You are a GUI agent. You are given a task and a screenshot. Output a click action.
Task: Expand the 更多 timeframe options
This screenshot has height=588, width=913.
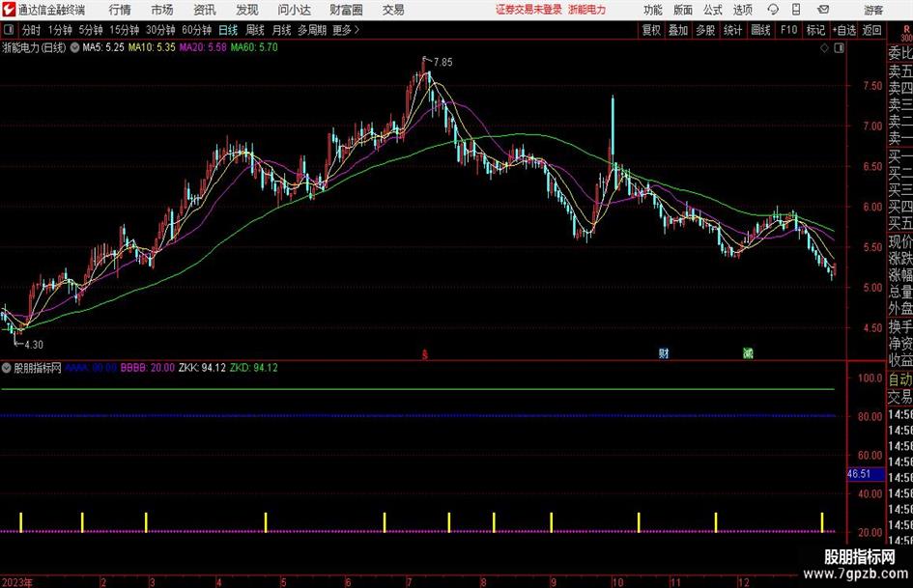pos(345,30)
